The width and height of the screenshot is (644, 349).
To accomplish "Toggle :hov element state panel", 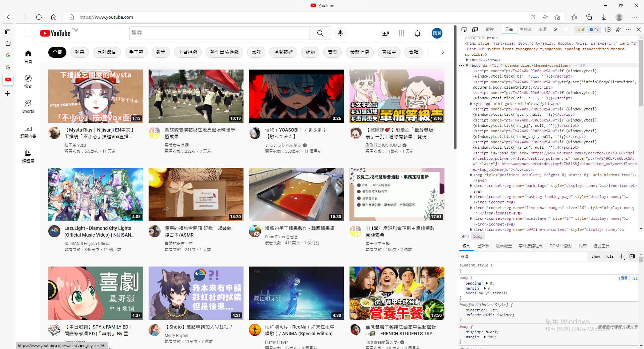I will pyautogui.click(x=596, y=256).
